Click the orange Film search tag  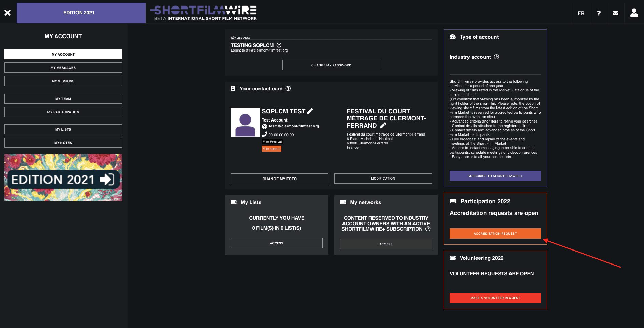pyautogui.click(x=271, y=149)
